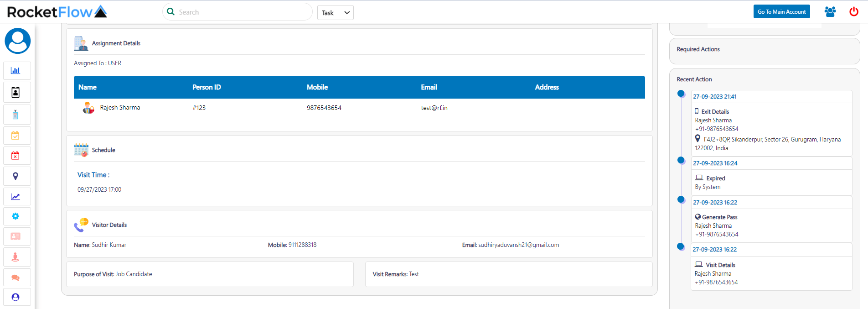868x309 pixels.
Task: Click into the Search field
Action: (x=238, y=12)
